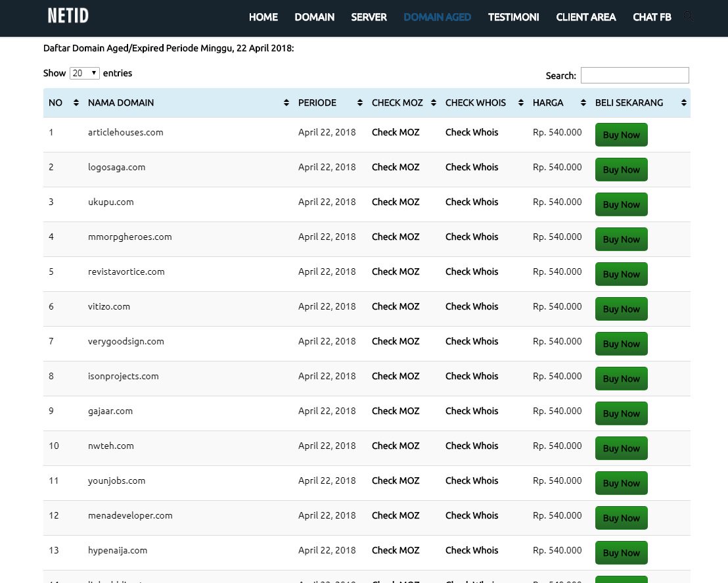Open the search magnifier icon in navbar
728x583 pixels.
point(688,16)
